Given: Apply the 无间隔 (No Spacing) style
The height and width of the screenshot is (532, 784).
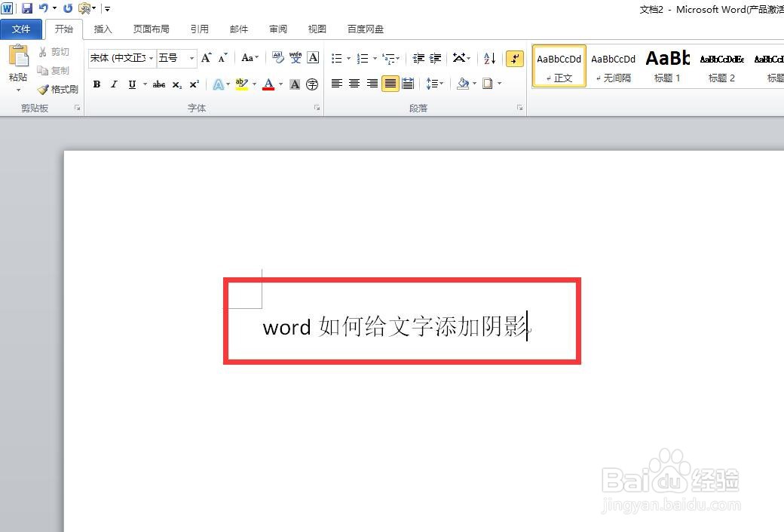Looking at the screenshot, I should click(613, 66).
